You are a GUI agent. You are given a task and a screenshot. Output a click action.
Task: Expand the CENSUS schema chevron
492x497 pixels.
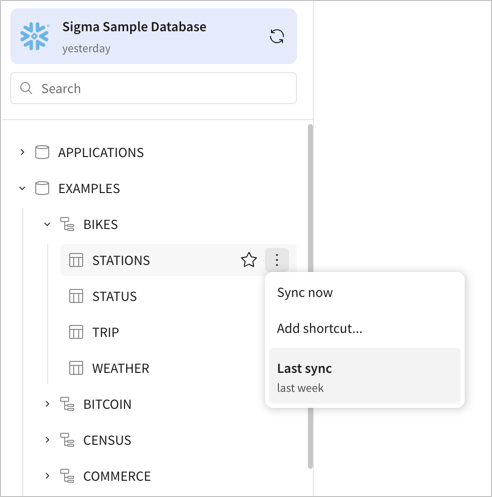47,440
